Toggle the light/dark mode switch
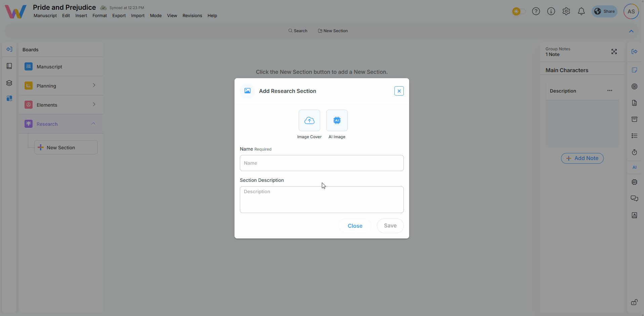 pos(519,11)
